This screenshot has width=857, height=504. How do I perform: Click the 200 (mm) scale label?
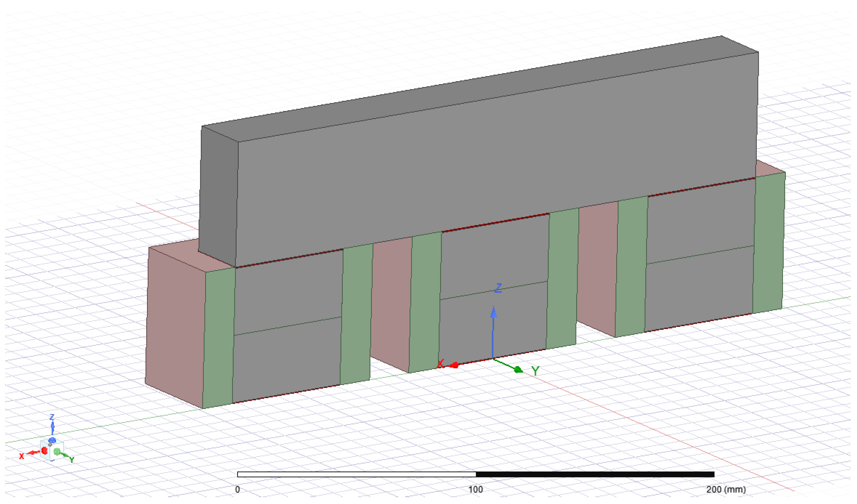726,490
